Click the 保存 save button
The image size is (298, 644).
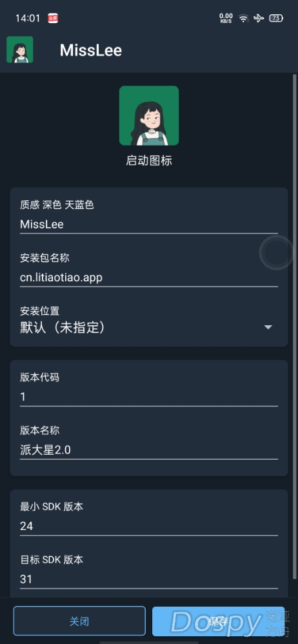click(219, 621)
